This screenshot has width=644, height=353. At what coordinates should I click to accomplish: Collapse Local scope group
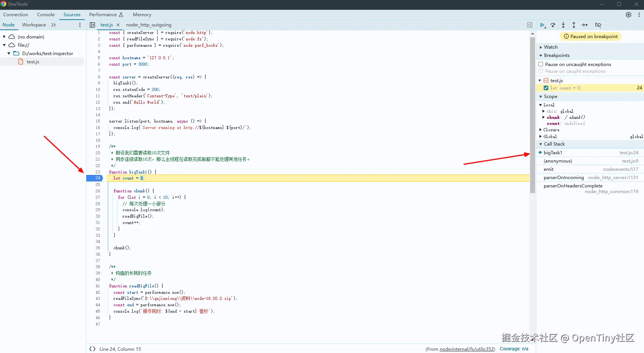[x=540, y=105]
